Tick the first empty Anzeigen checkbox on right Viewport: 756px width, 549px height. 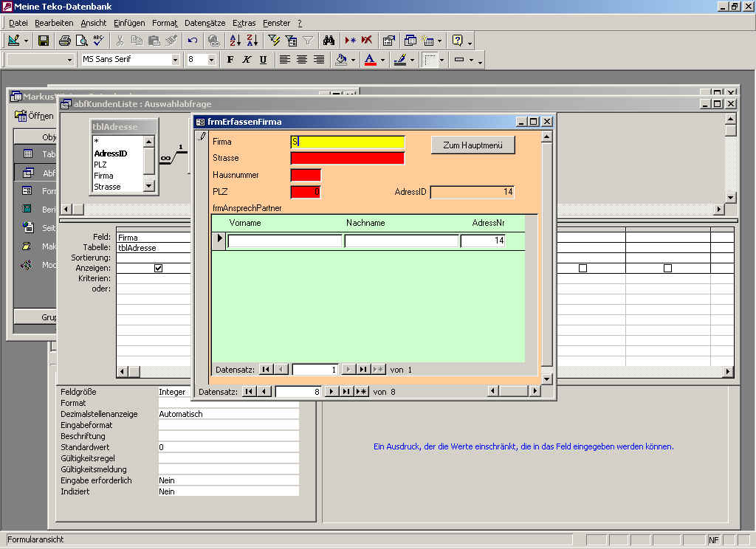coord(583,269)
